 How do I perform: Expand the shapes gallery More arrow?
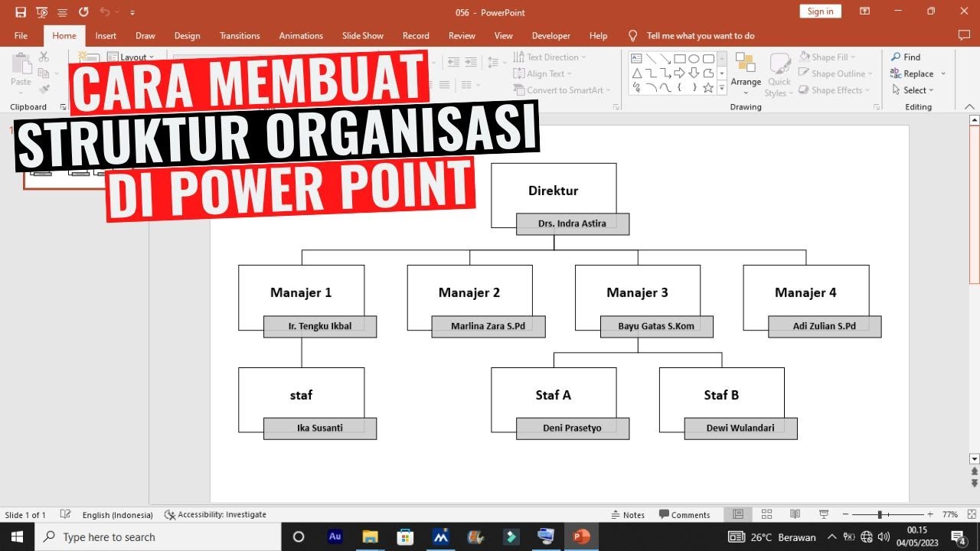pyautogui.click(x=722, y=89)
